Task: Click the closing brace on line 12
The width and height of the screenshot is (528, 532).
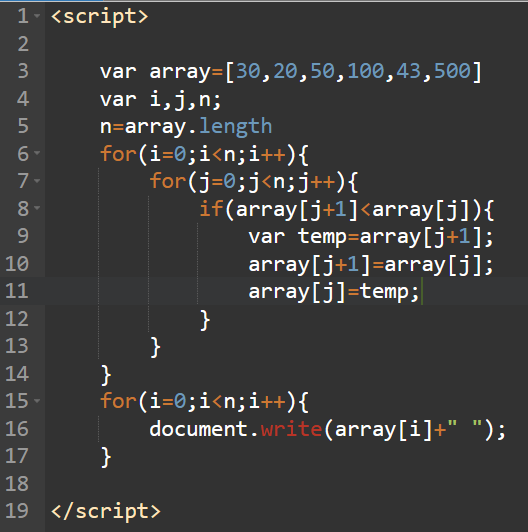Action: point(205,320)
